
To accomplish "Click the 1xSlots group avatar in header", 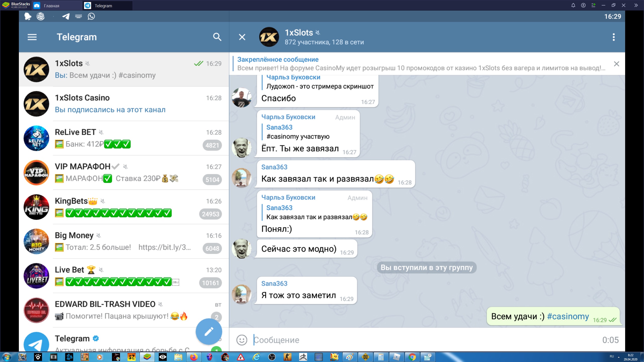I will click(269, 37).
